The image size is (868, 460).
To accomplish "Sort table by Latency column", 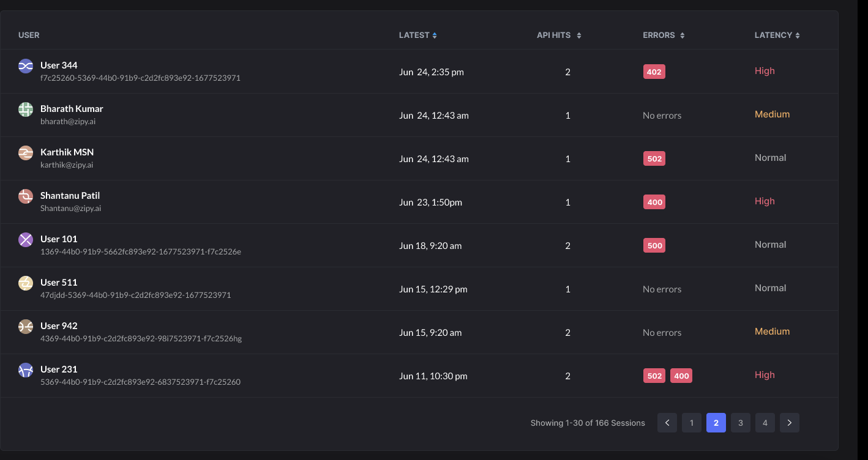I will click(x=777, y=35).
